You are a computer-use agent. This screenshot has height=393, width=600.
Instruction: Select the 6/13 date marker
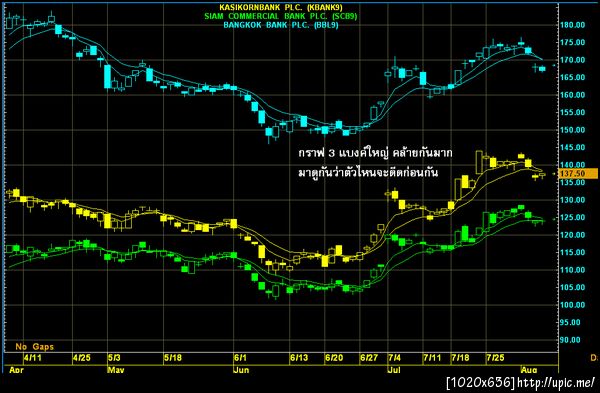299,358
